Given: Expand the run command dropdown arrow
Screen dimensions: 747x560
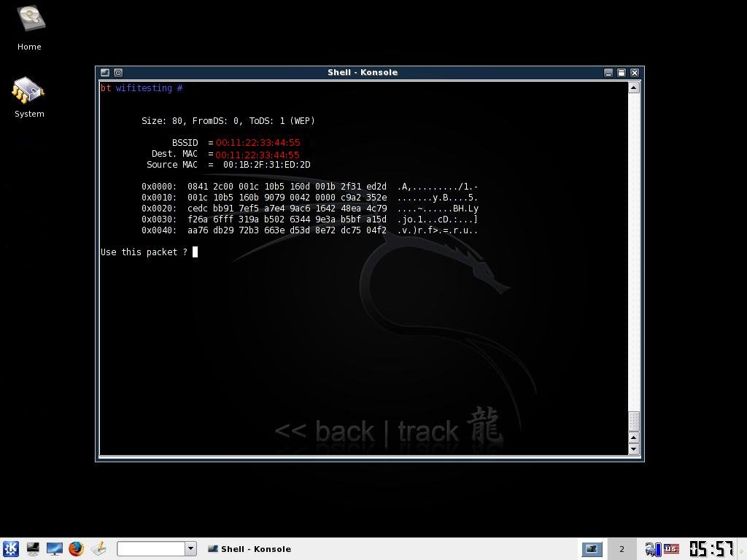Looking at the screenshot, I should 190,548.
